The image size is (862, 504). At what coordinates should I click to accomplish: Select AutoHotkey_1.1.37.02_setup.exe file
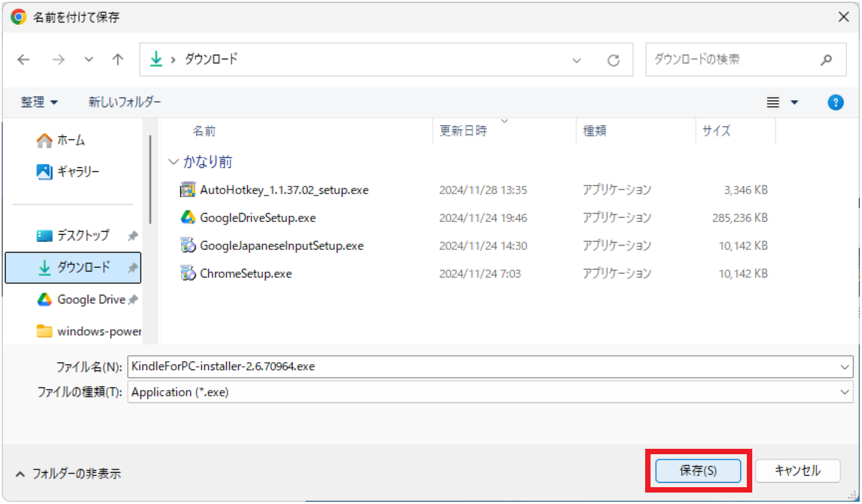tap(284, 190)
